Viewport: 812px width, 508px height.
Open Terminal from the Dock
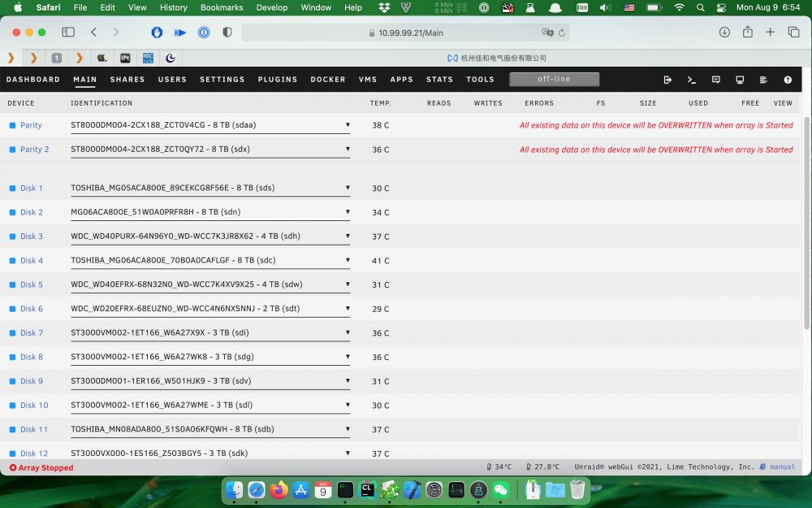point(345,489)
